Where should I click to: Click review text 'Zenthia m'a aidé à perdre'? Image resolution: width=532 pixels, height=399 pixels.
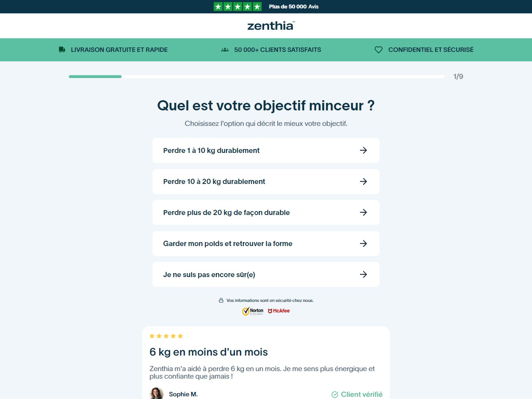(x=262, y=372)
